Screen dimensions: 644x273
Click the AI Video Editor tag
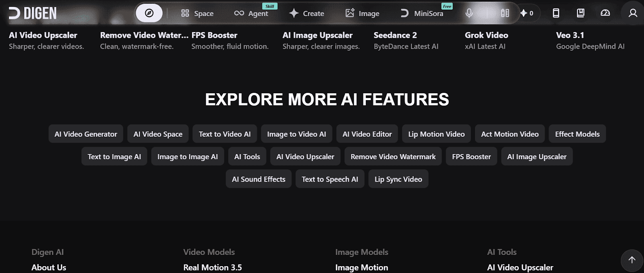(367, 134)
